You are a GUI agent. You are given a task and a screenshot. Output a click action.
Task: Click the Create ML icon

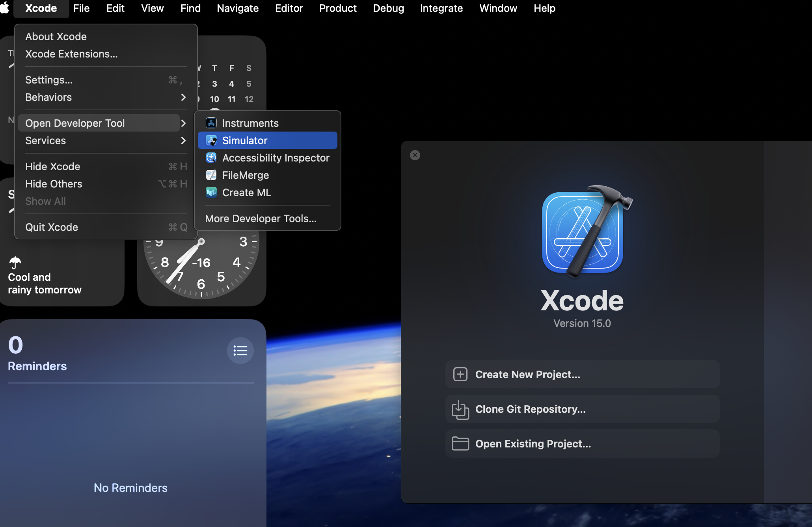pos(211,192)
